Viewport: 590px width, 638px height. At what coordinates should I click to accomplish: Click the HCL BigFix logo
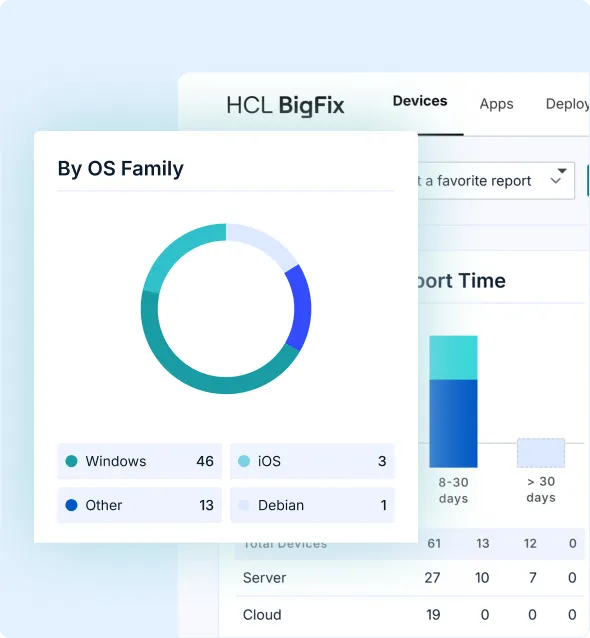(x=285, y=105)
